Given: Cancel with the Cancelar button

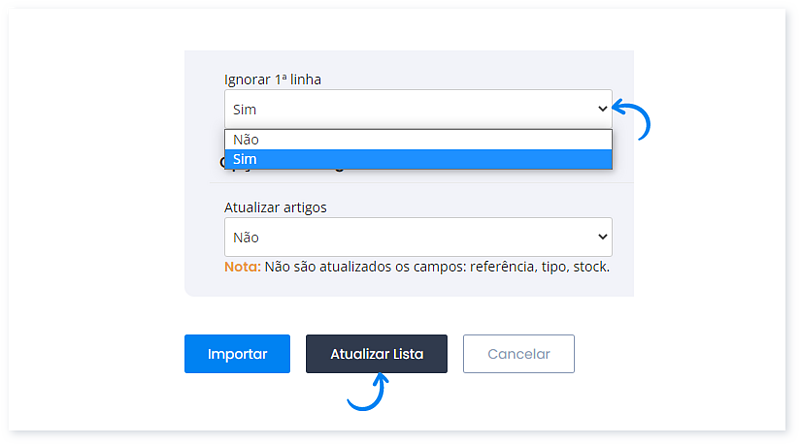Looking at the screenshot, I should point(518,354).
